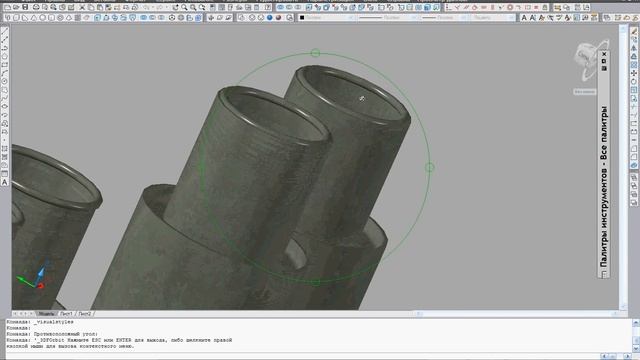Click the Redo arrow icon

tap(160, 7)
